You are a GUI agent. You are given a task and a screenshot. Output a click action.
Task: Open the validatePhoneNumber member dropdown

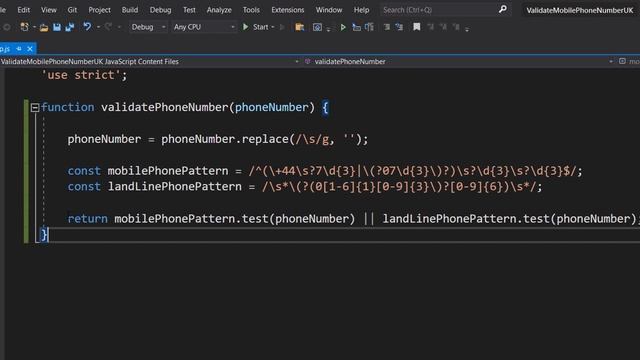(x=611, y=62)
